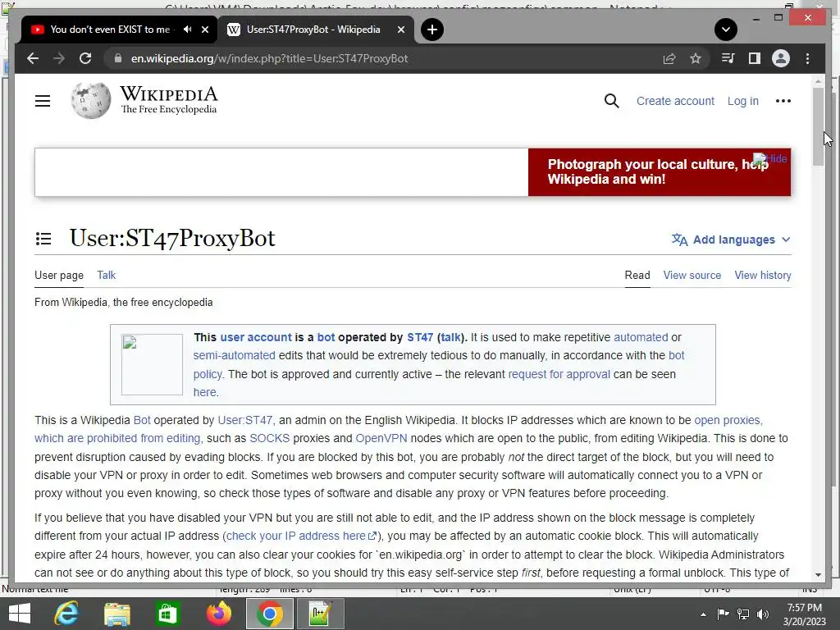
Task: Expand the Add languages dropdown
Action: 731,240
